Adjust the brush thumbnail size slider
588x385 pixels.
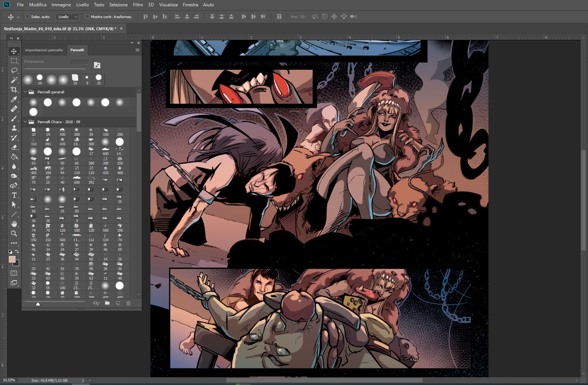point(38,304)
